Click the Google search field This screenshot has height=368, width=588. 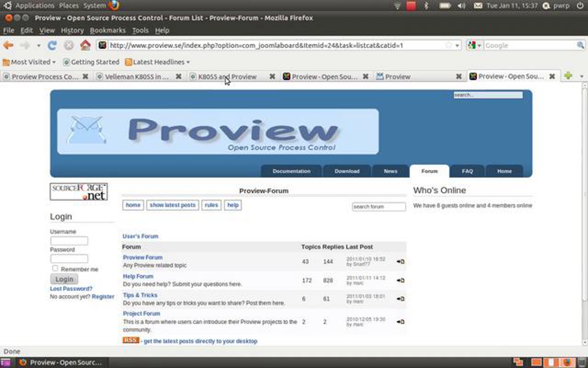click(x=530, y=45)
